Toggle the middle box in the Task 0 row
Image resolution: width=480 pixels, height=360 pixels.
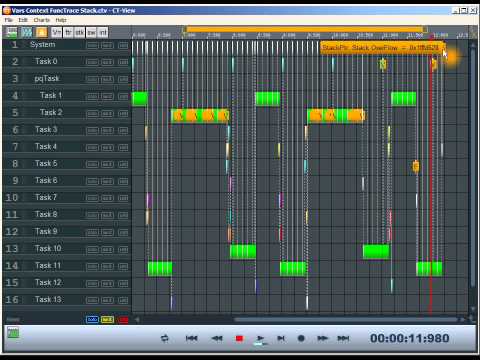click(107, 62)
